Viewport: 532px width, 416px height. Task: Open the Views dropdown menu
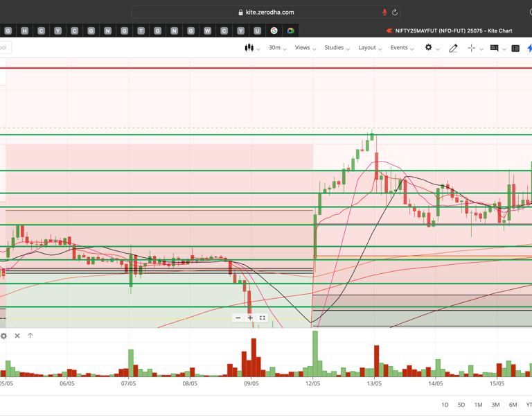coord(305,48)
